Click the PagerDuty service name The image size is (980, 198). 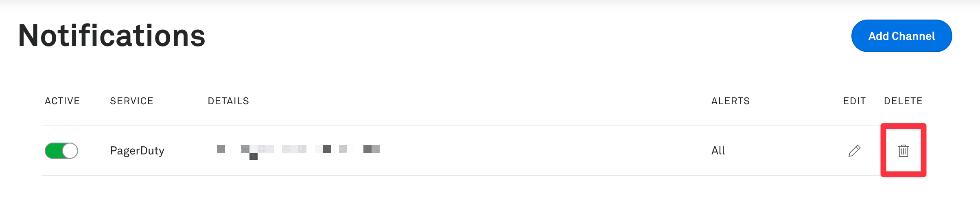pos(137,151)
